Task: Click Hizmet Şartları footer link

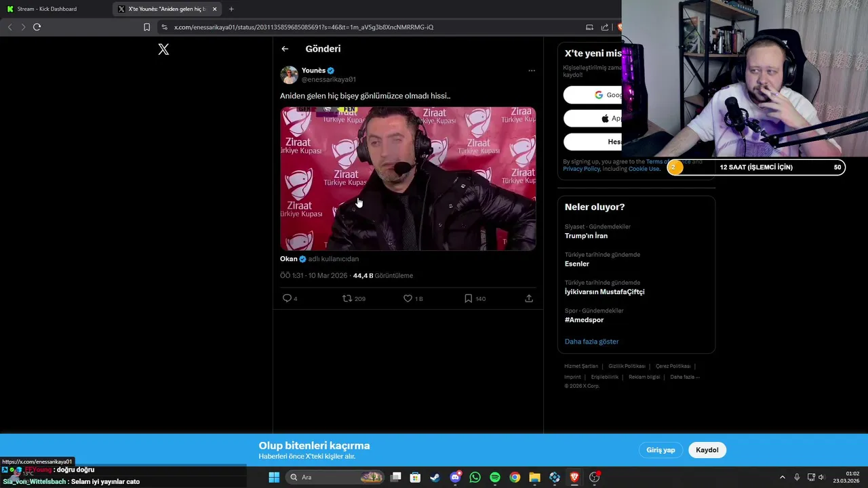Action: 581,366
